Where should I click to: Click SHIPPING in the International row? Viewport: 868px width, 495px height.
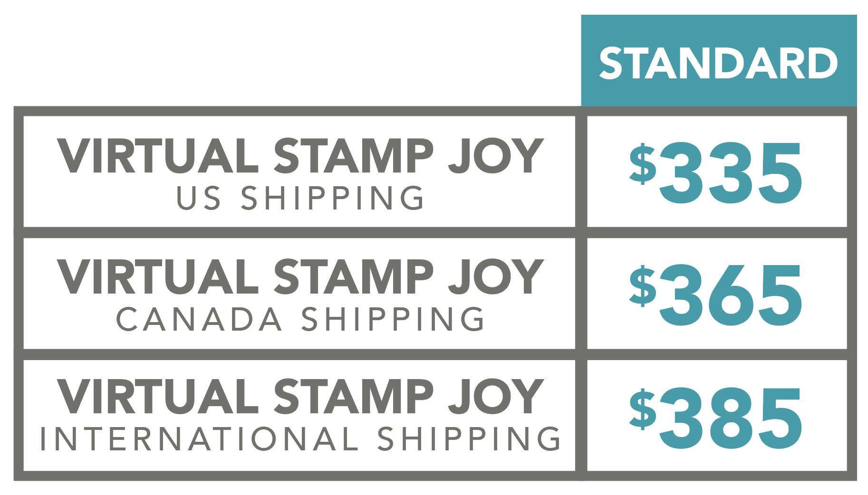pos(469,438)
